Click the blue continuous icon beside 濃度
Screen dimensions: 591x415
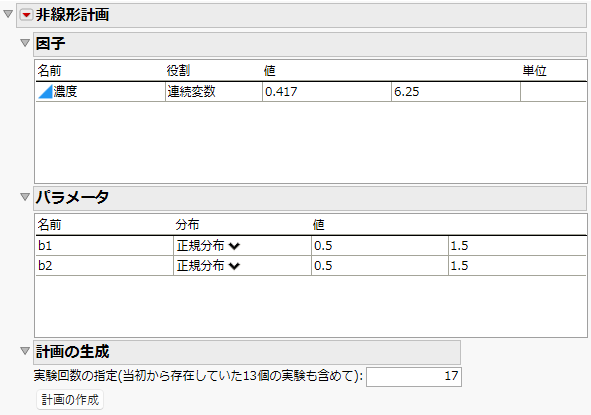pos(45,92)
